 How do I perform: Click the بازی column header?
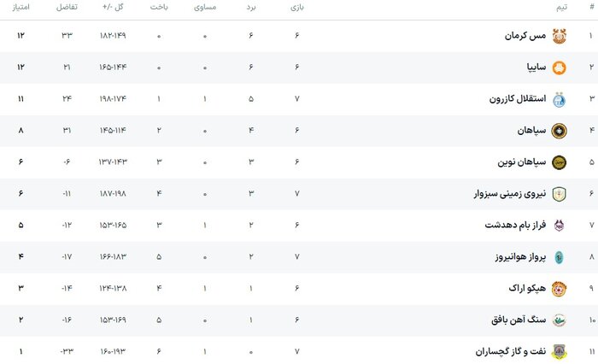point(296,7)
